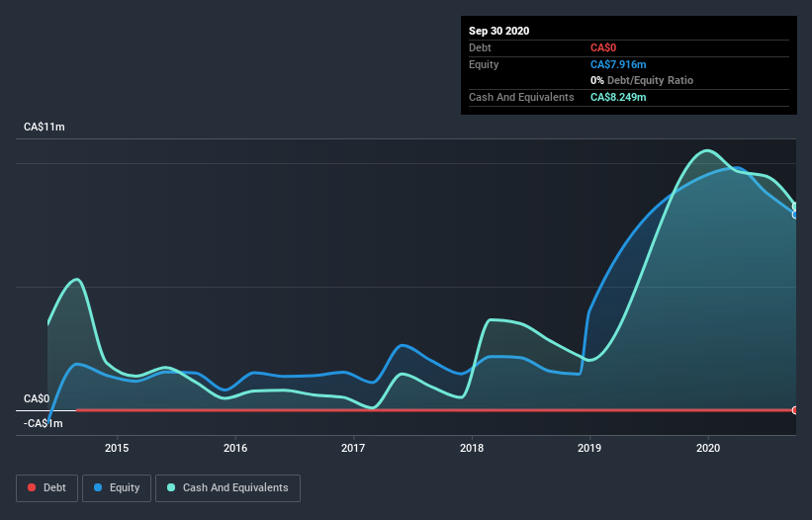The image size is (812, 520).
Task: Click the CA$8.249m cash value
Action: [x=618, y=97]
